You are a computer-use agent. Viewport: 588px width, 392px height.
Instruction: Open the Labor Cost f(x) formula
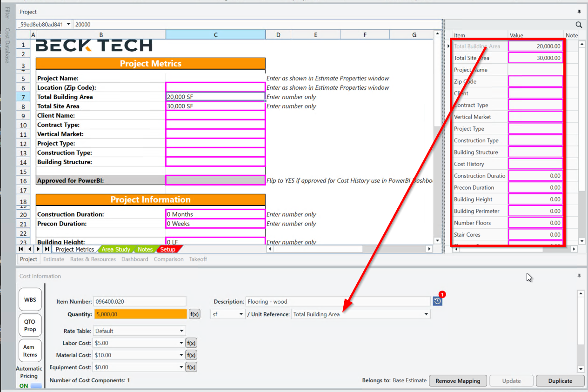click(x=191, y=343)
